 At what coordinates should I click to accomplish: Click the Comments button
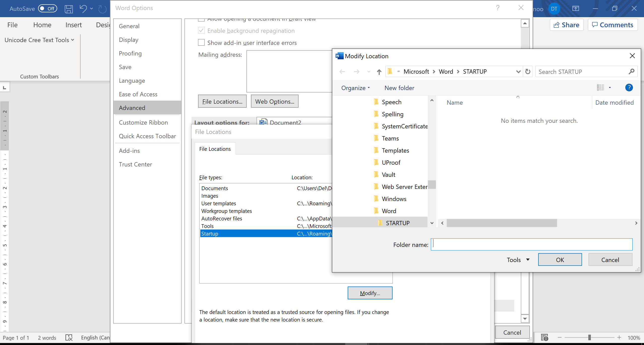point(613,25)
